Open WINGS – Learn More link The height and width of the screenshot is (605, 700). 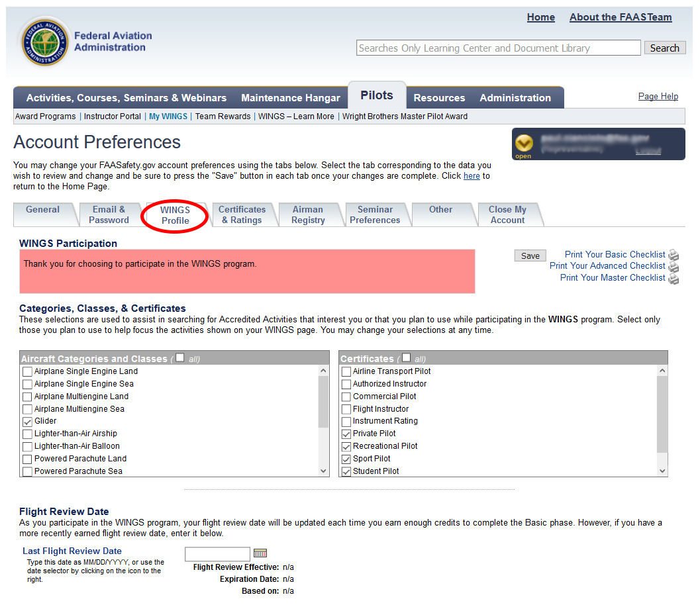(296, 116)
